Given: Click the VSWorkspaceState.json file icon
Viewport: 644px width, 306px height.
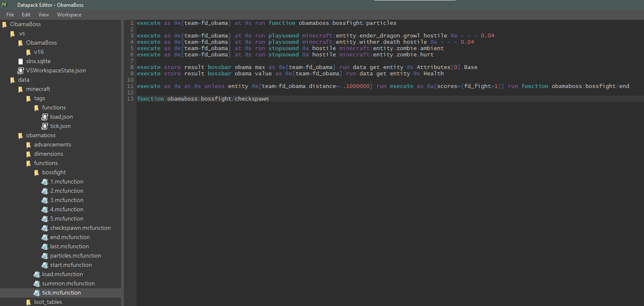Looking at the screenshot, I should pyautogui.click(x=21, y=70).
